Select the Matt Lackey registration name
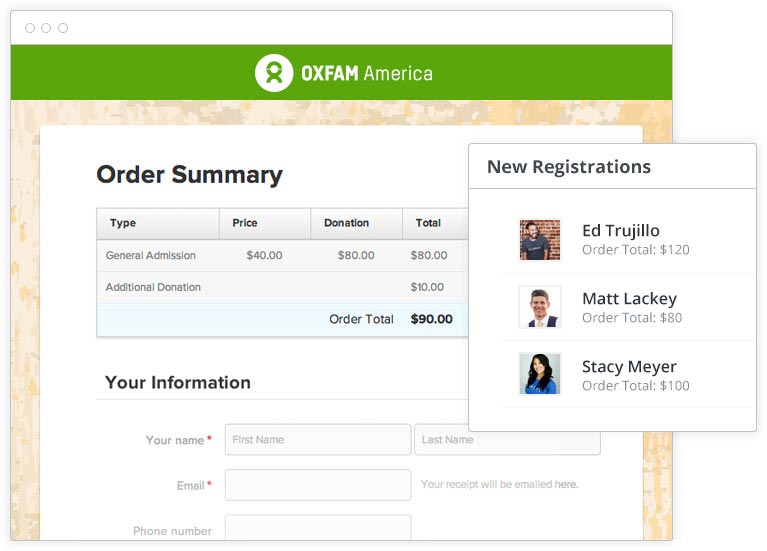Viewport: 767px width, 551px height. click(x=630, y=298)
